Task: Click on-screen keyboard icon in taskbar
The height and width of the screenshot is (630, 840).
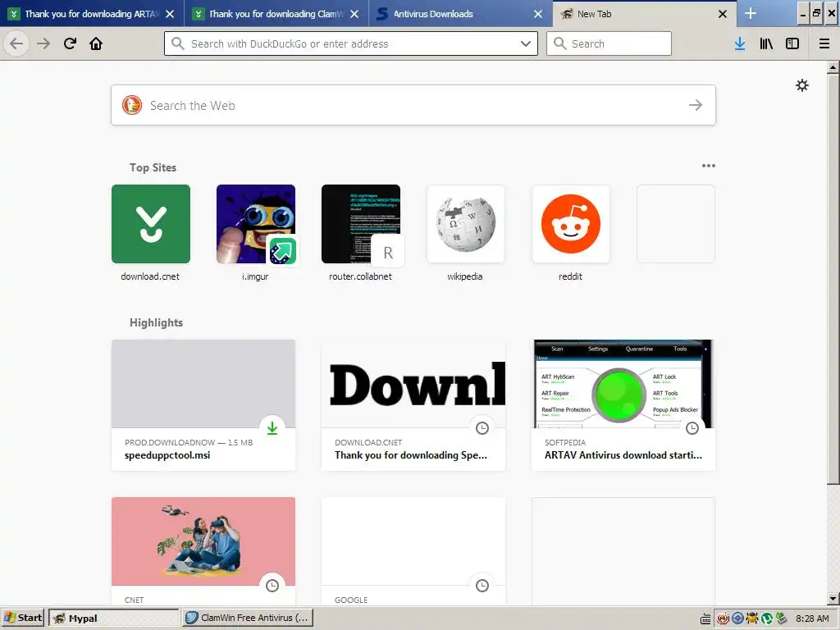Action: 705,619
